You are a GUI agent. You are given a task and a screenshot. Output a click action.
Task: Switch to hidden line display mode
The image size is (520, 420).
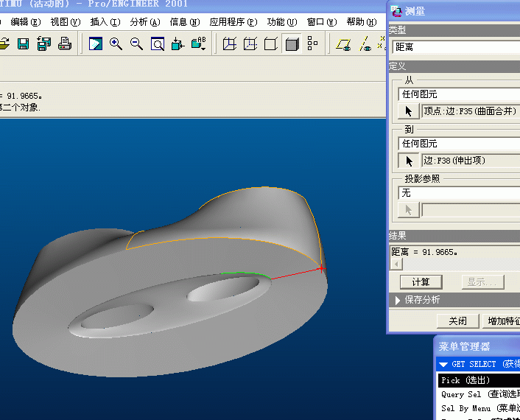coord(250,43)
